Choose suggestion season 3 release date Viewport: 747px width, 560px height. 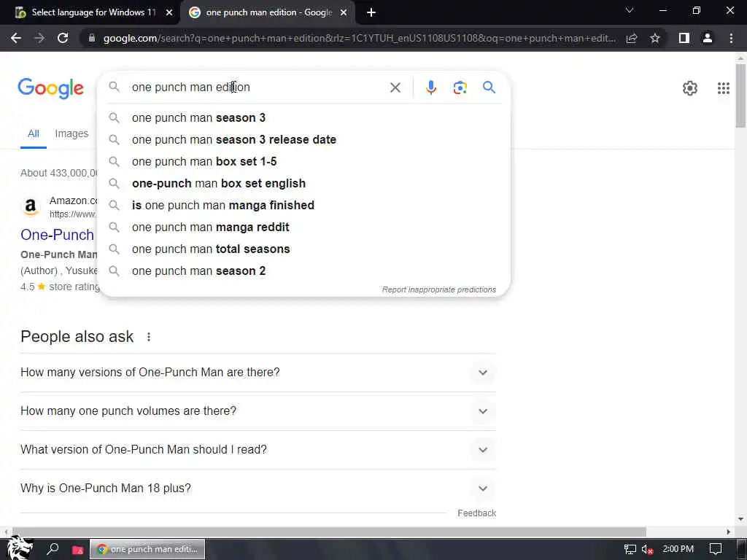303,139
